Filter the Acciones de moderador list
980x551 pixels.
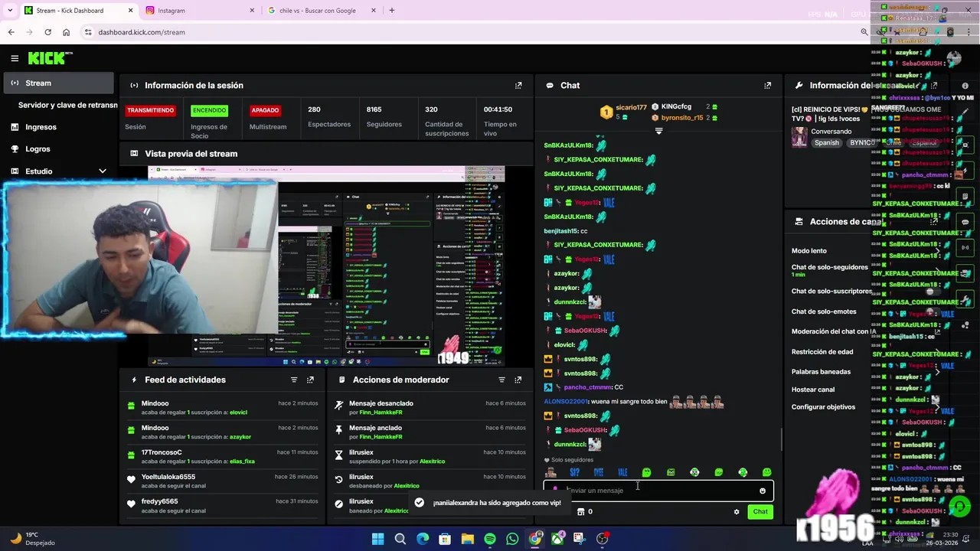[x=502, y=380]
